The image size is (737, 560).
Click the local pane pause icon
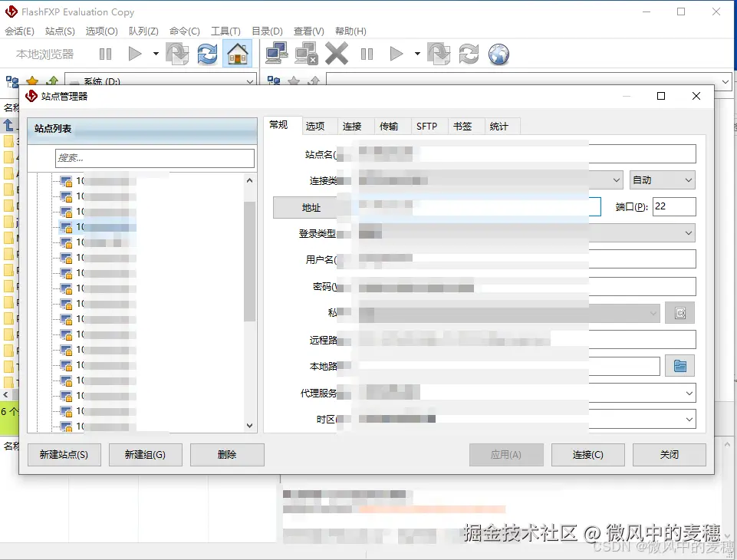pyautogui.click(x=105, y=54)
